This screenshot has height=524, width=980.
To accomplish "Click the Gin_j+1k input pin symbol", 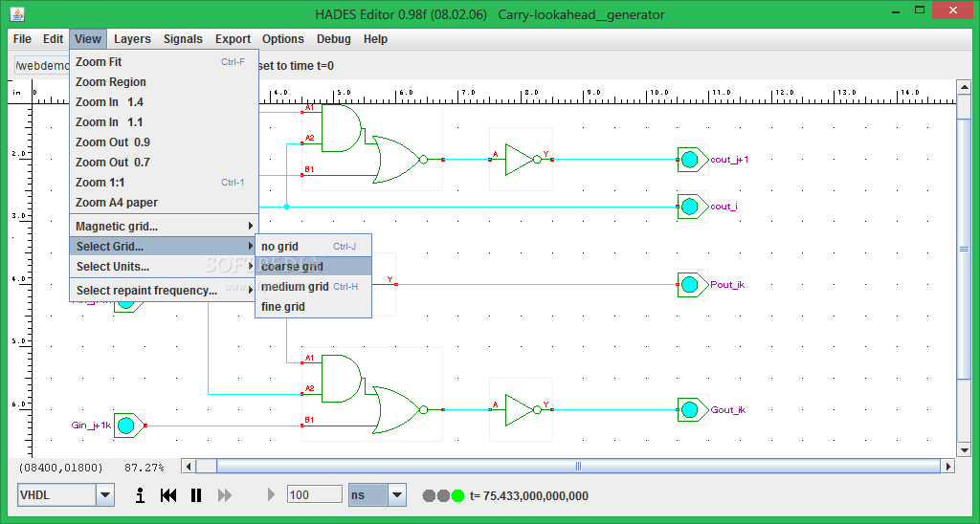I will coord(129,426).
